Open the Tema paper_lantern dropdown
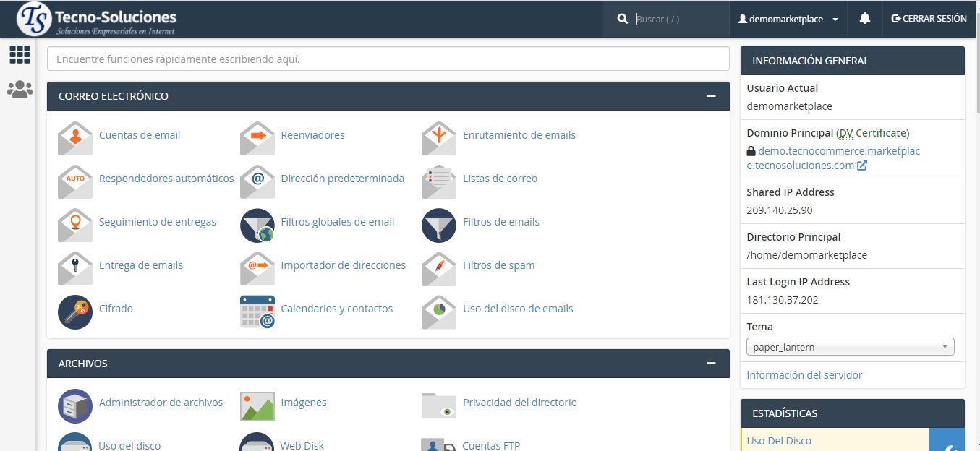Image resolution: width=980 pixels, height=451 pixels. (x=850, y=347)
